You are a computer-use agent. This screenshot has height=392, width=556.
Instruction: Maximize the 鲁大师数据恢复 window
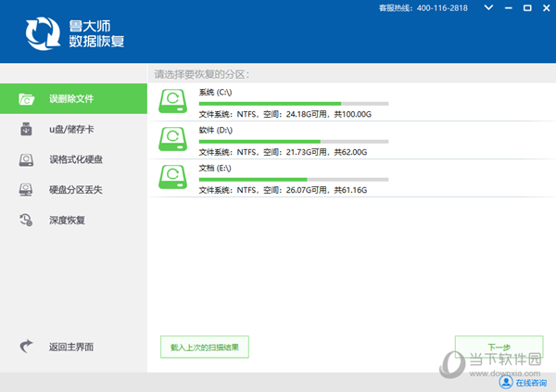tap(527, 7)
